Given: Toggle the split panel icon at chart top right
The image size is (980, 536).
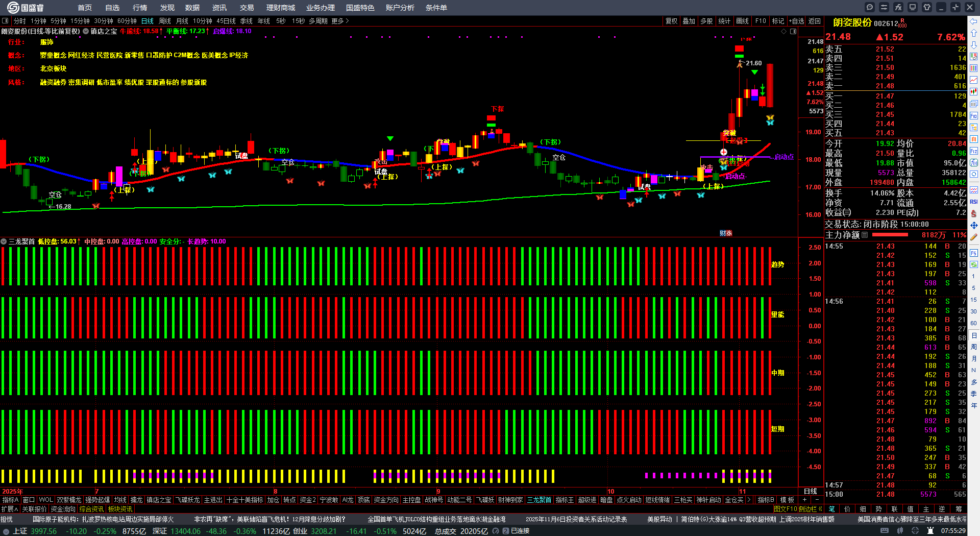Looking at the screenshot, I should point(793,31).
